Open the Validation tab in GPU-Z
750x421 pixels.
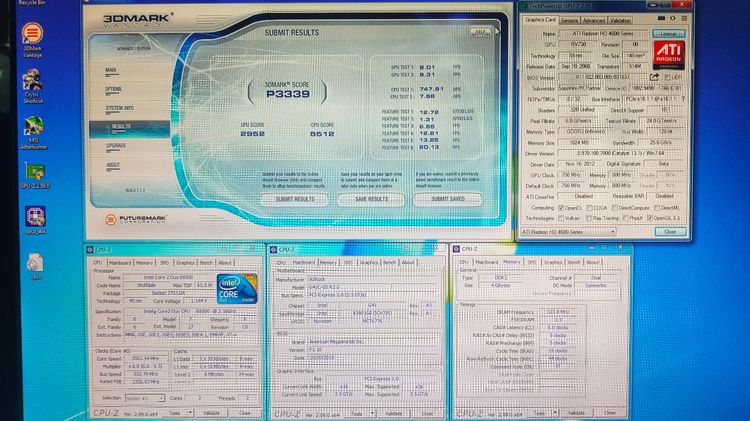pyautogui.click(x=620, y=20)
